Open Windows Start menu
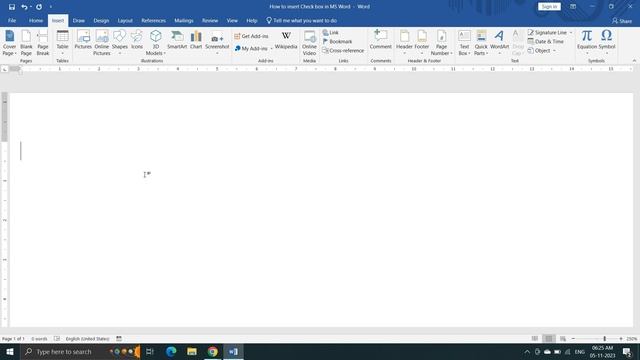 10,351
